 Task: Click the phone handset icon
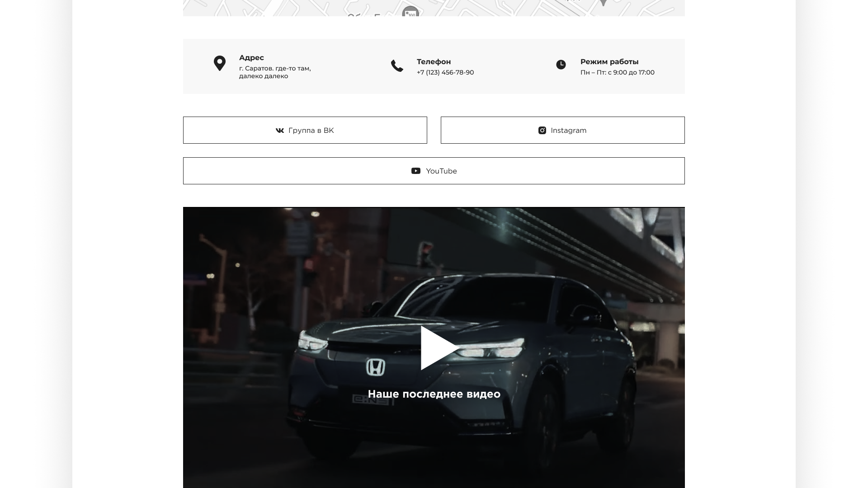tap(397, 66)
